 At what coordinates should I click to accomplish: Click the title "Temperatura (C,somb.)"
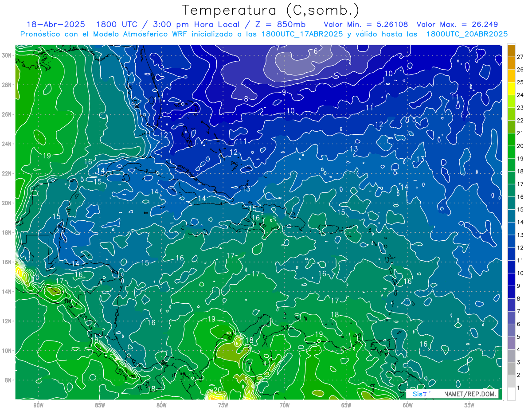click(x=271, y=10)
